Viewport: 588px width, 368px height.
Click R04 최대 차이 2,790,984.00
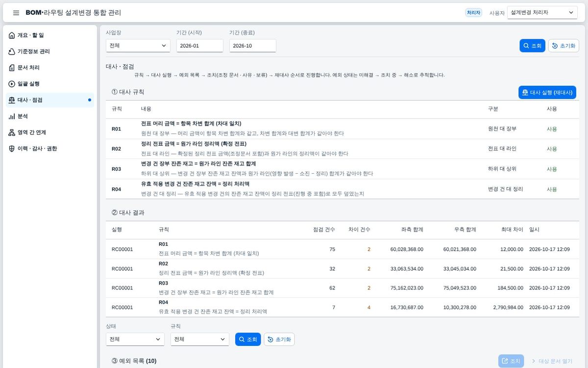508,308
